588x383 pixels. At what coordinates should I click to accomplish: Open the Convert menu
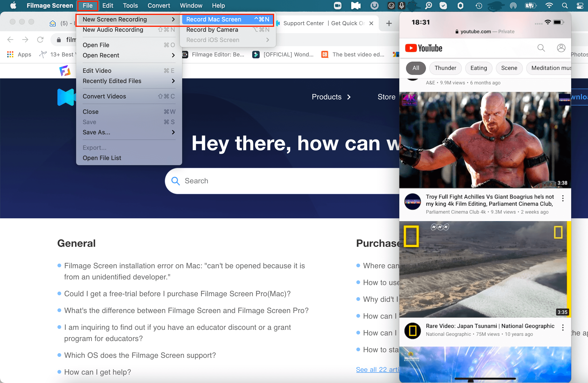tap(159, 5)
